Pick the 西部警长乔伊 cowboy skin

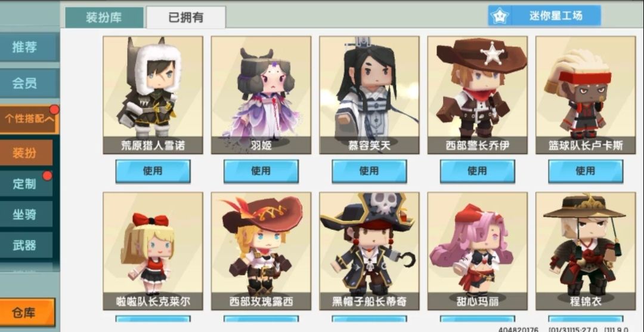tap(477, 95)
